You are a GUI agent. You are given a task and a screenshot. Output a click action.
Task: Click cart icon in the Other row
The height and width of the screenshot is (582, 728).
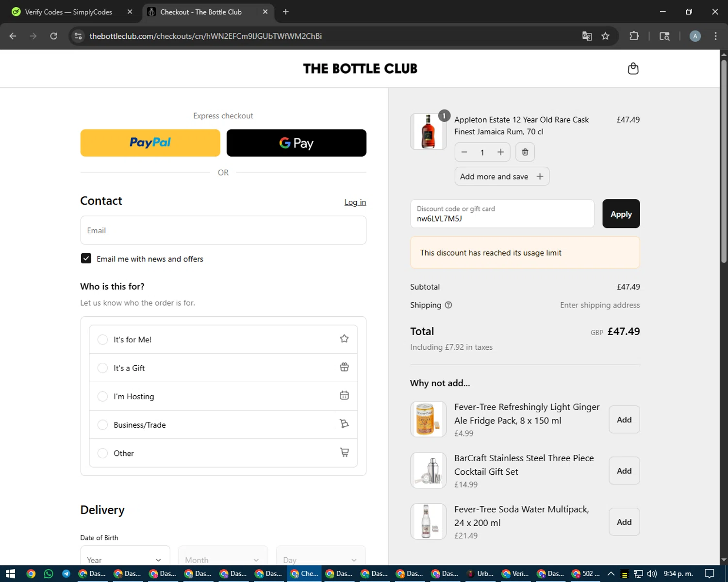344,452
